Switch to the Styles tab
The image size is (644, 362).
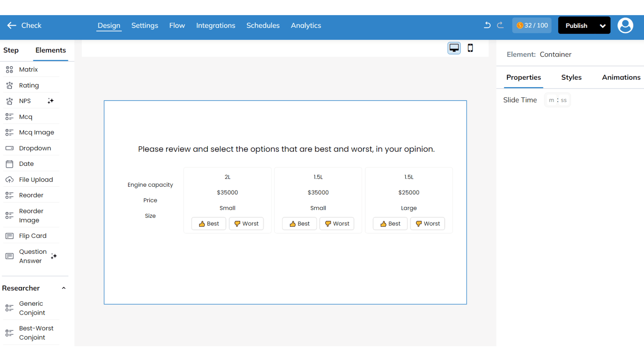pos(571,77)
